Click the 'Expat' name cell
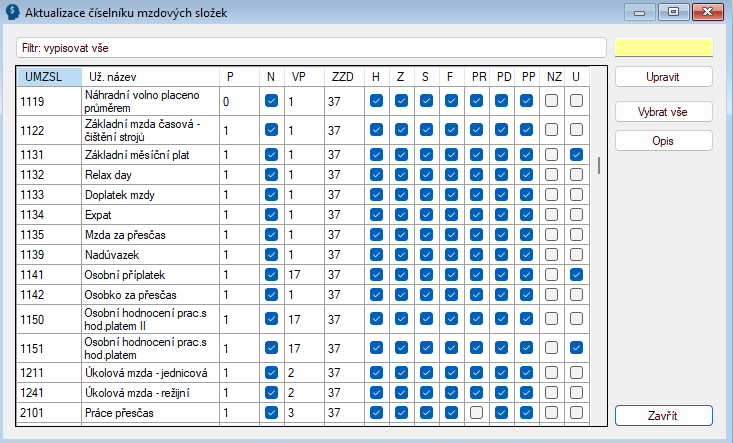Image resolution: width=733 pixels, height=443 pixels. (x=150, y=215)
